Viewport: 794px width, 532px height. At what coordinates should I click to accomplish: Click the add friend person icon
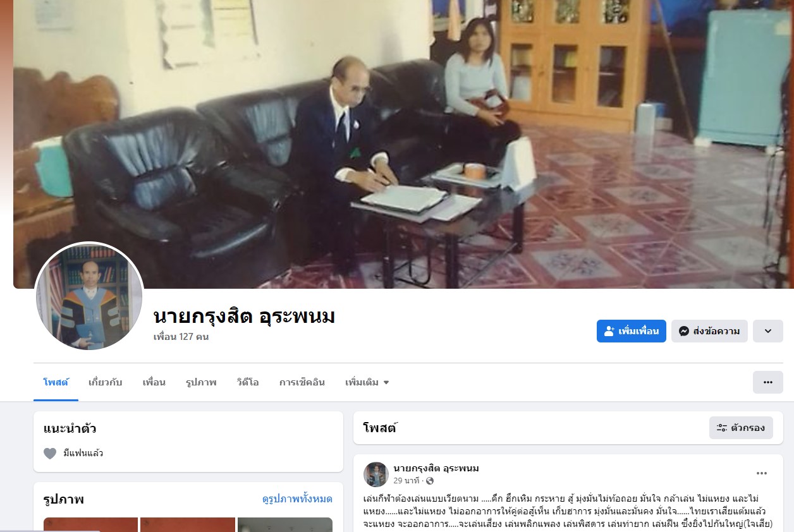[x=609, y=331]
